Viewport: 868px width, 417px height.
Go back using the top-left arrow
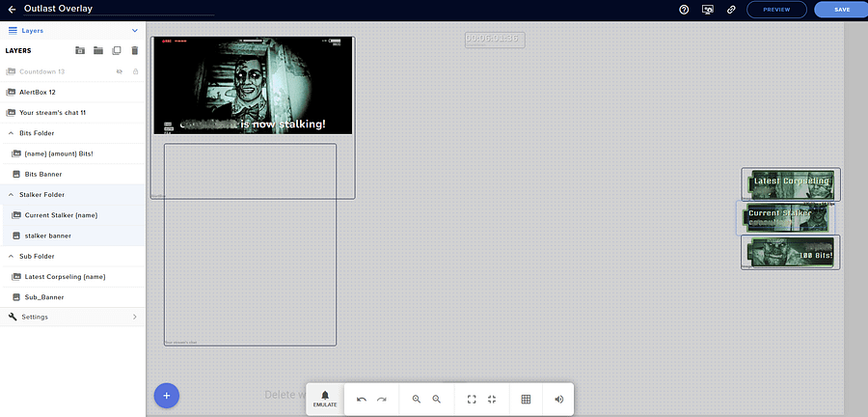(12, 10)
